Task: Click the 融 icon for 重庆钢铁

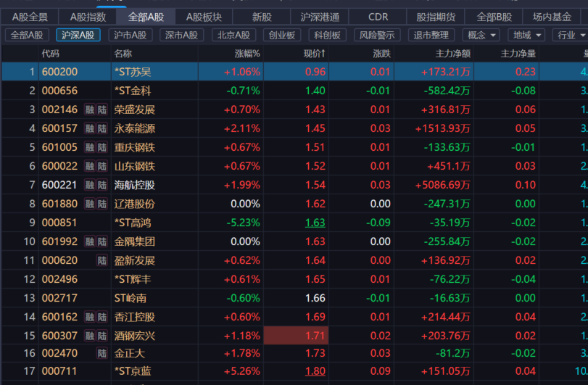Action: pos(90,147)
